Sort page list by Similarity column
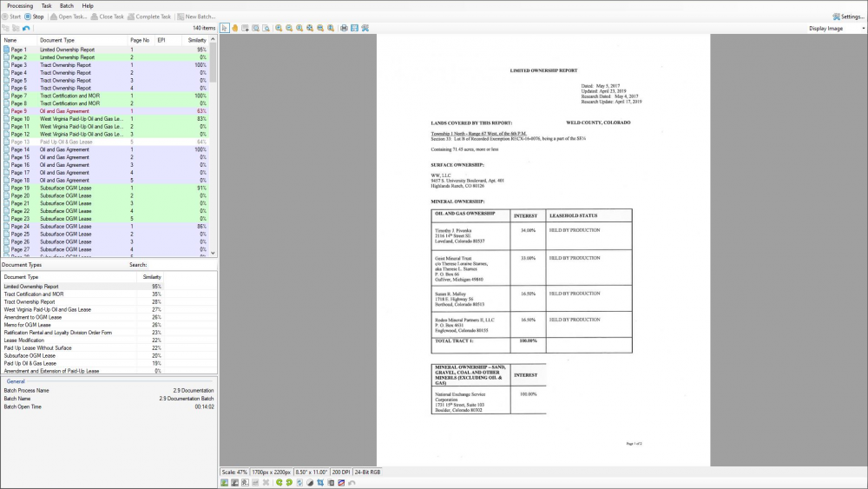Viewport: 868px width, 489px height. pos(196,40)
